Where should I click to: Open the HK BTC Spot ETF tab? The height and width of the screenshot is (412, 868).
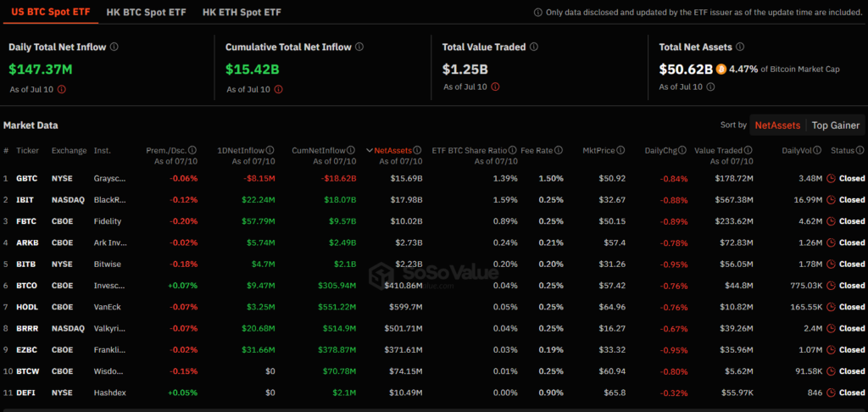[x=146, y=12]
